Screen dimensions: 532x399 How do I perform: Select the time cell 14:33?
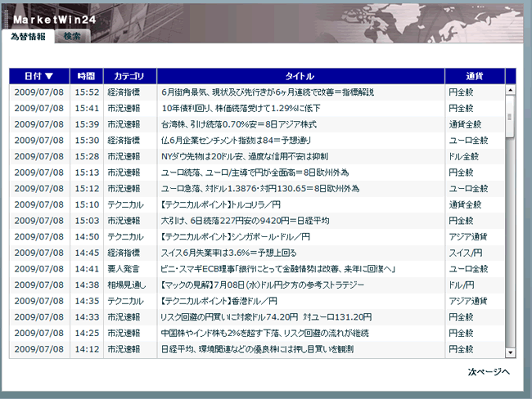coord(87,317)
